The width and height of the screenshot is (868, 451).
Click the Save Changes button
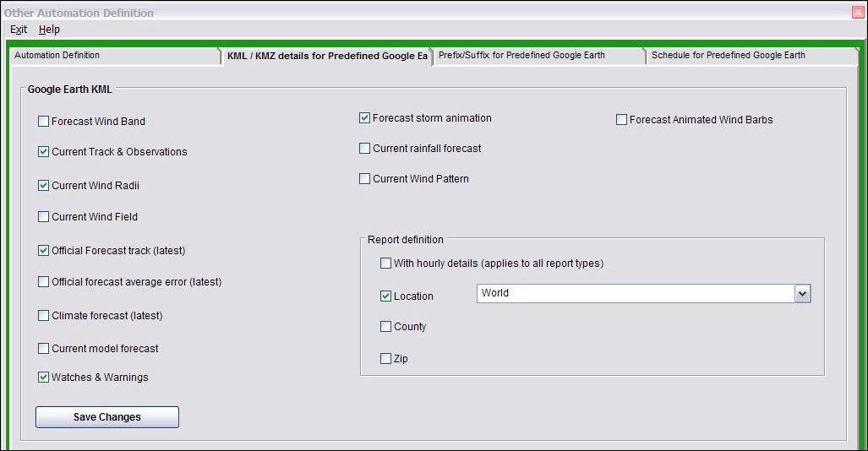tap(107, 417)
